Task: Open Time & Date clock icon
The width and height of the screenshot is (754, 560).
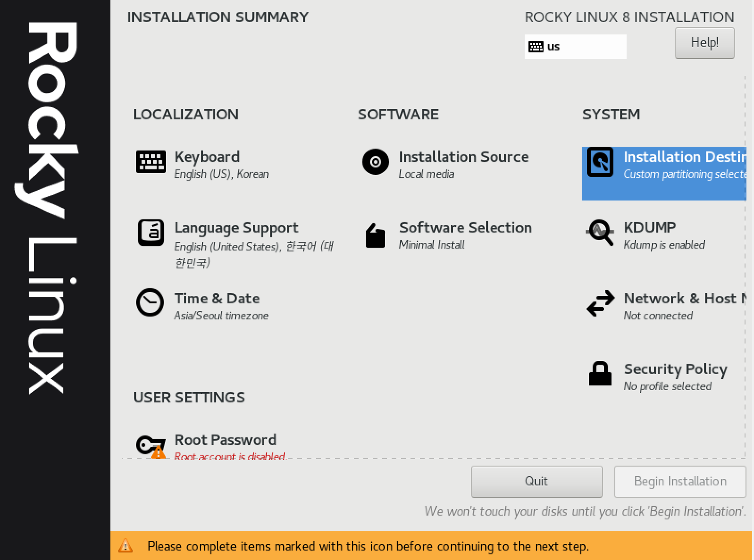Action: [150, 302]
